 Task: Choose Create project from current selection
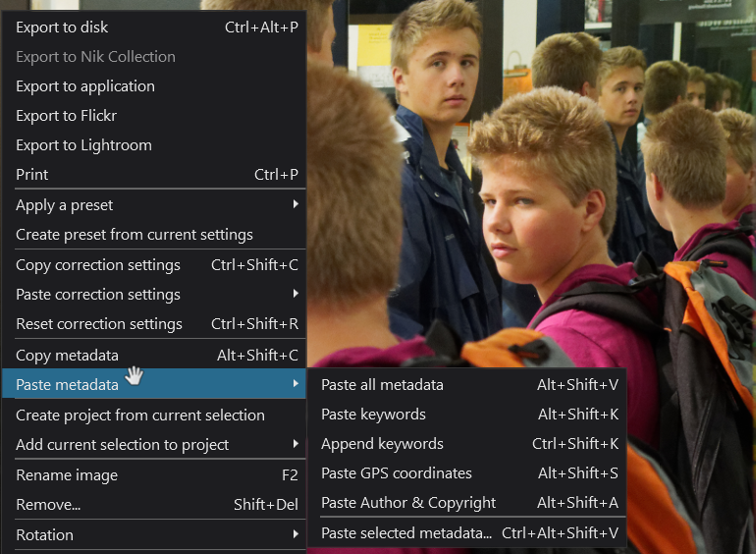tap(154, 415)
